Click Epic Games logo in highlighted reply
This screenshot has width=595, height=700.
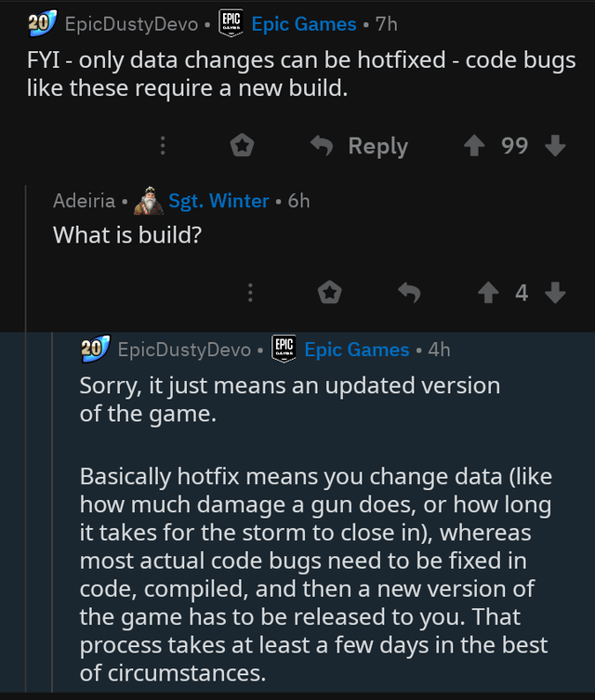click(x=283, y=349)
